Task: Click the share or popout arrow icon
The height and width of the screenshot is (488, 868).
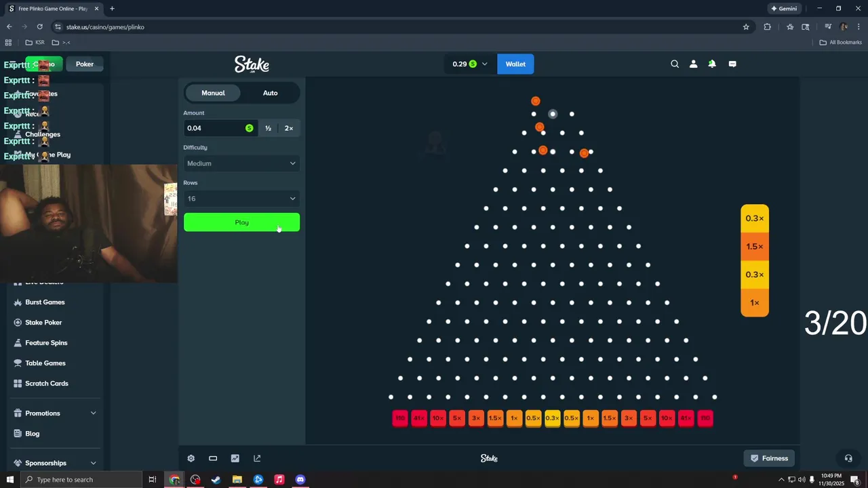Action: pyautogui.click(x=257, y=458)
